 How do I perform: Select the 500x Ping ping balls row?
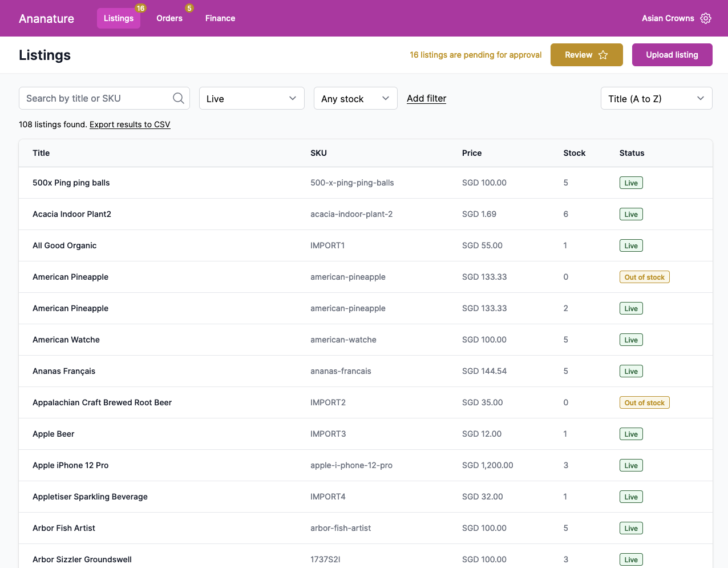(71, 183)
